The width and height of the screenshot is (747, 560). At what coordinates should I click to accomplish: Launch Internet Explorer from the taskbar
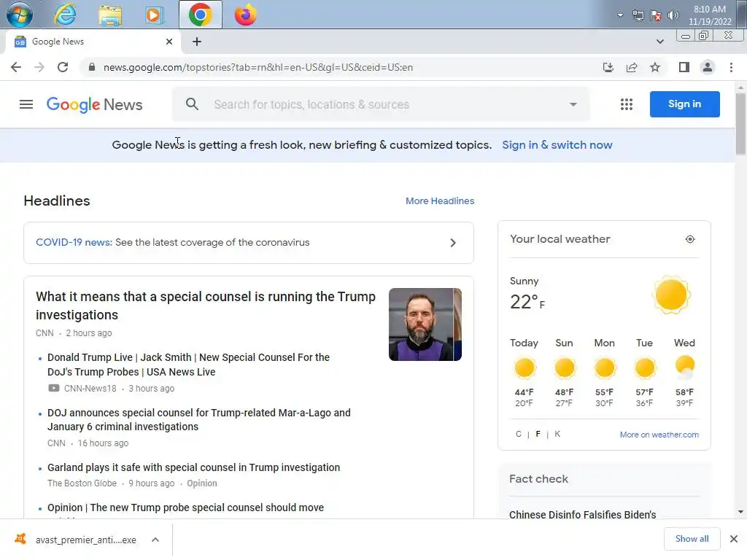65,15
